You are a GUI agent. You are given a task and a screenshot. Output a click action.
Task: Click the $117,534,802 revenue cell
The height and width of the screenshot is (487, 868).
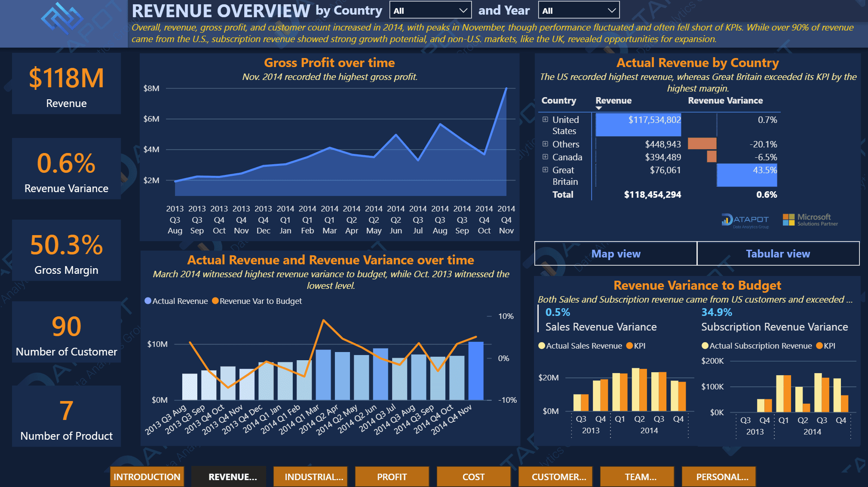(x=638, y=125)
